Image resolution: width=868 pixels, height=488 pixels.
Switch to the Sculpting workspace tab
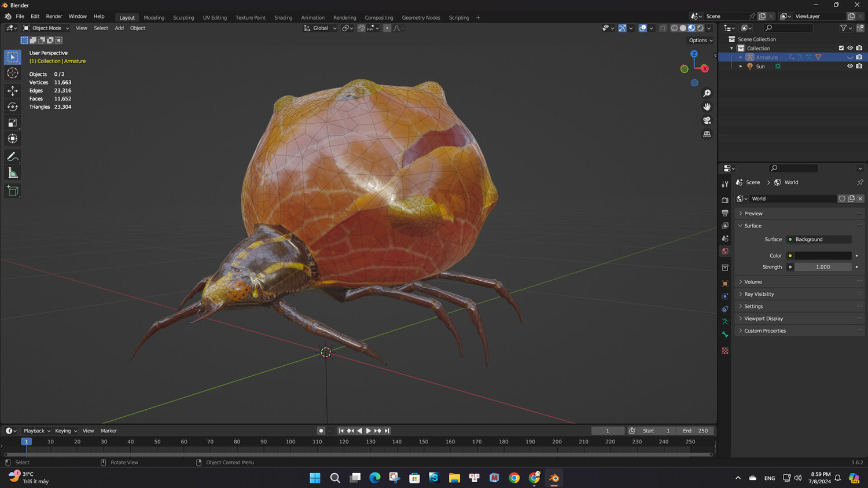[183, 17]
